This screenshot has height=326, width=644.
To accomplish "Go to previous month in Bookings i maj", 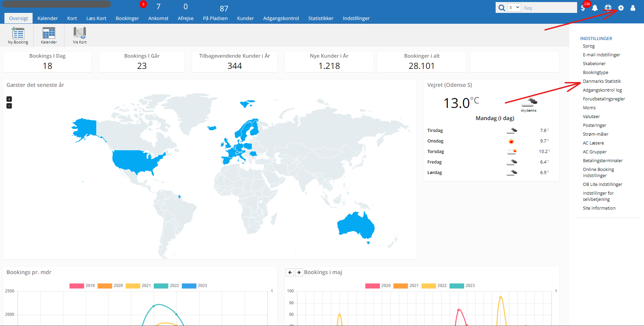I will (x=290, y=272).
